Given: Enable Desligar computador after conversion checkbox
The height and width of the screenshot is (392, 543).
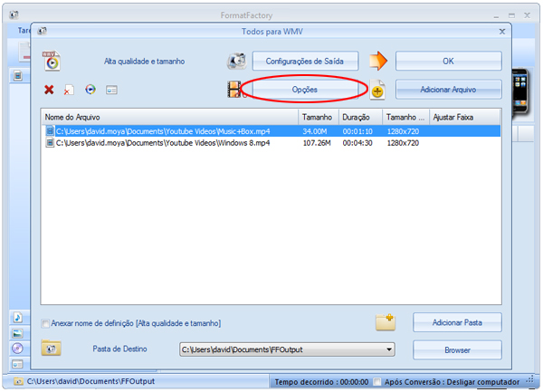Looking at the screenshot, I should click(x=377, y=382).
